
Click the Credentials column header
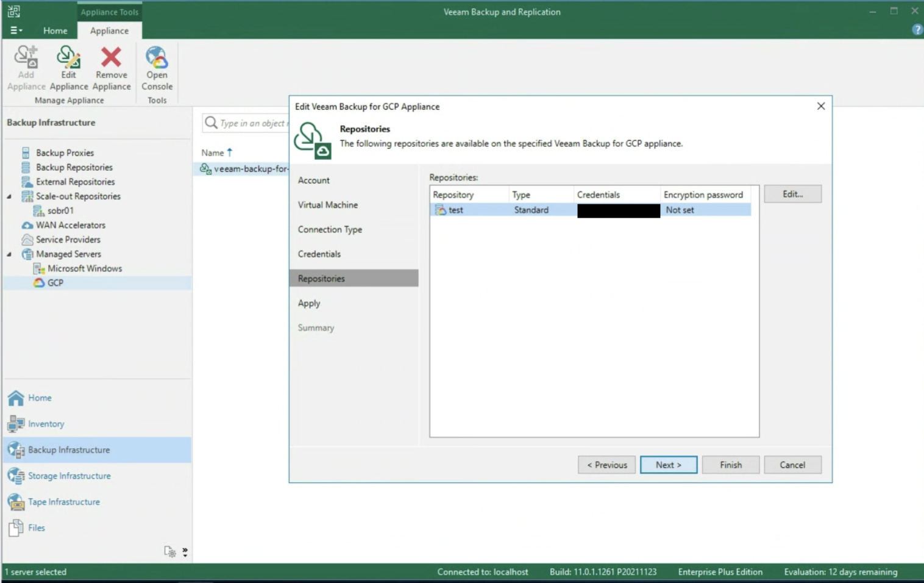pos(617,195)
